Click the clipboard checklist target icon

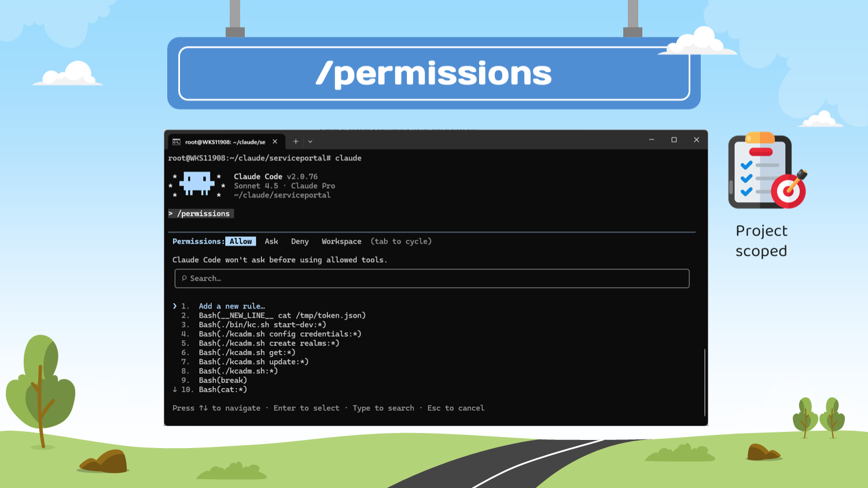tap(766, 171)
